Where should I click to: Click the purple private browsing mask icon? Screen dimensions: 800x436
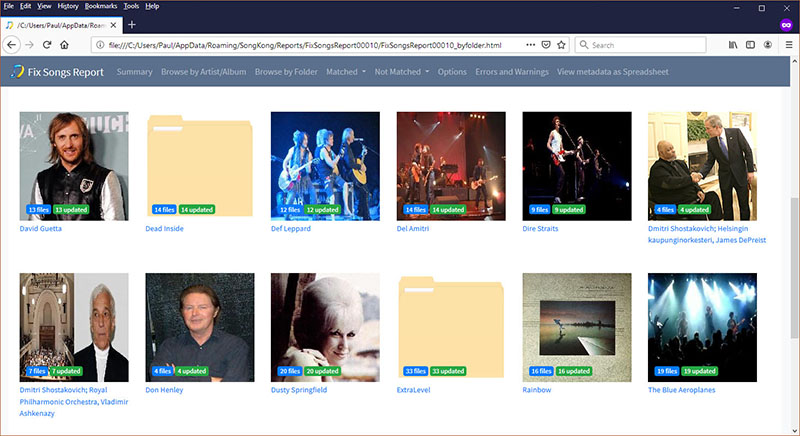coord(786,24)
